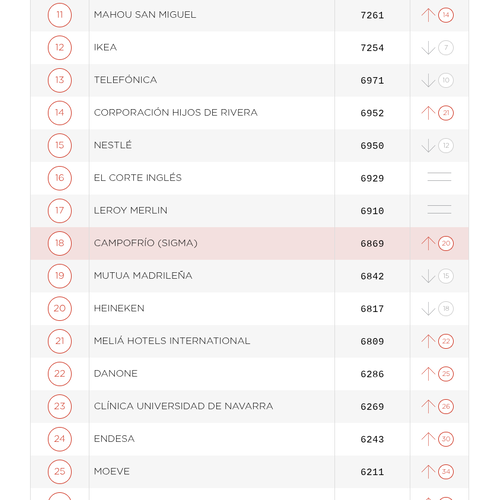Click the Endesa score 6243
500x500 pixels.
click(372, 439)
